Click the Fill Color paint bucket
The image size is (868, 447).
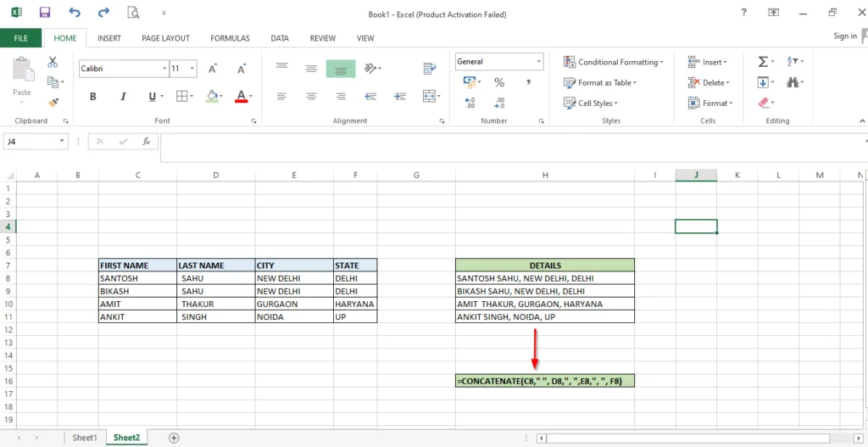tap(211, 97)
